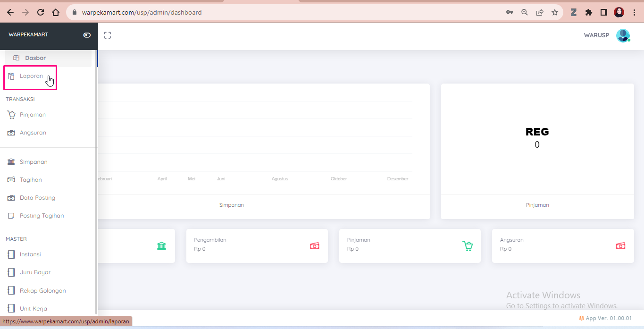The width and height of the screenshot is (644, 329).
Task: Click the Pinjaman summary card label
Action: 359,240
